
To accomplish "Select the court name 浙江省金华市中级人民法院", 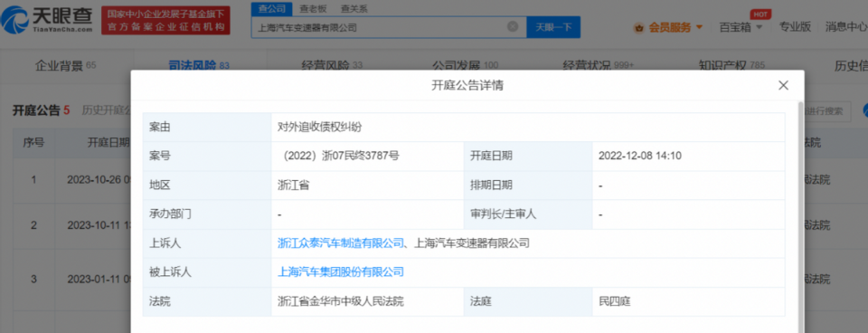I will pos(341,301).
